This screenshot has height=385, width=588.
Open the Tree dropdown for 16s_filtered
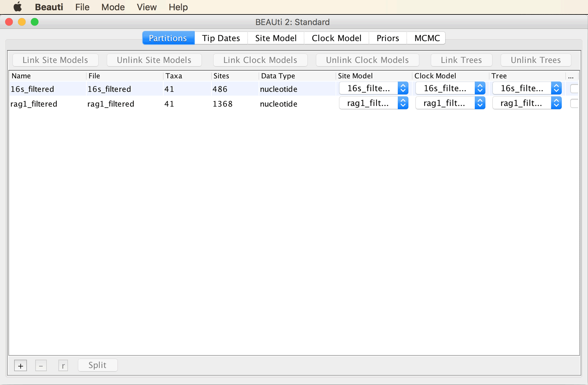(527, 88)
